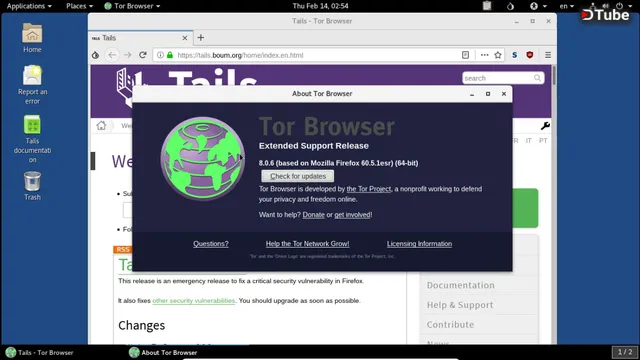This screenshot has height=360, width=640.
Task: Open Tails documentation desktop icon
Action: click(32, 139)
